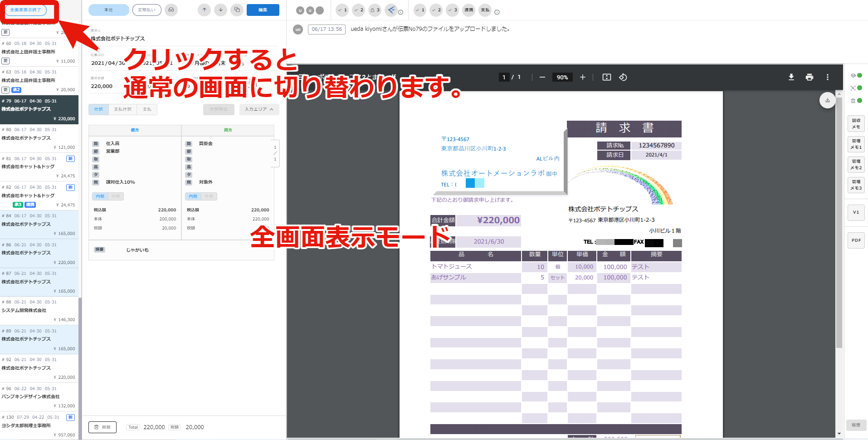
Task: Open the 管理メモ2 side panel
Action: (856, 165)
